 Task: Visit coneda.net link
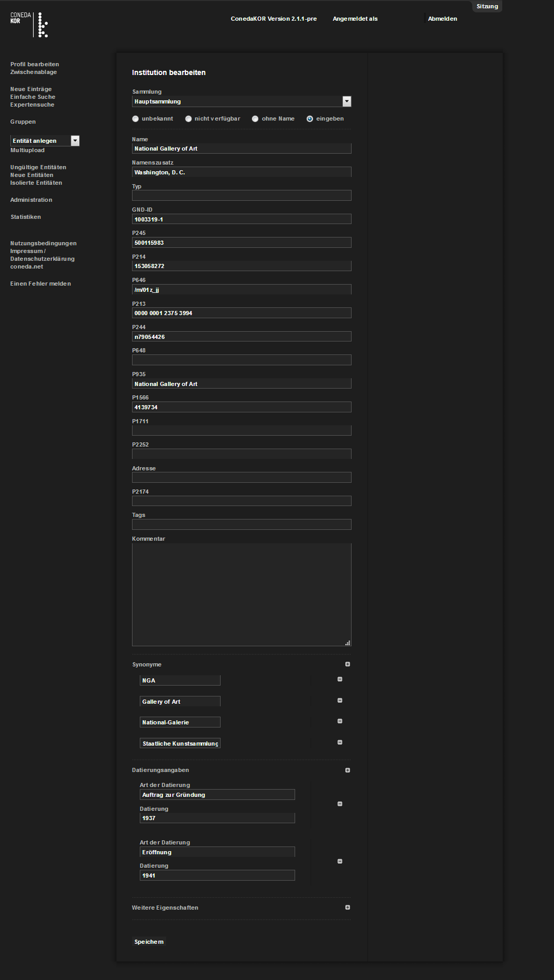[27, 267]
